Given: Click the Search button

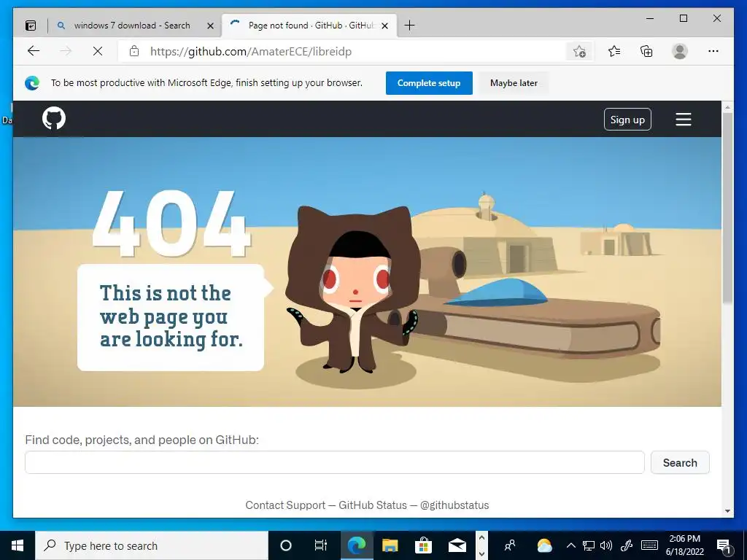Looking at the screenshot, I should tap(680, 462).
